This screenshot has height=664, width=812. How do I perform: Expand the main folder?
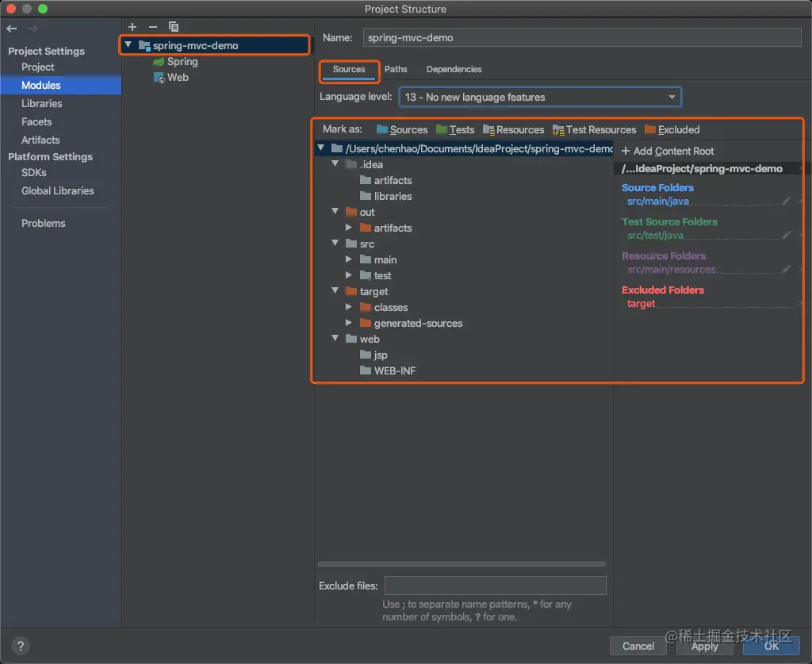coord(349,259)
